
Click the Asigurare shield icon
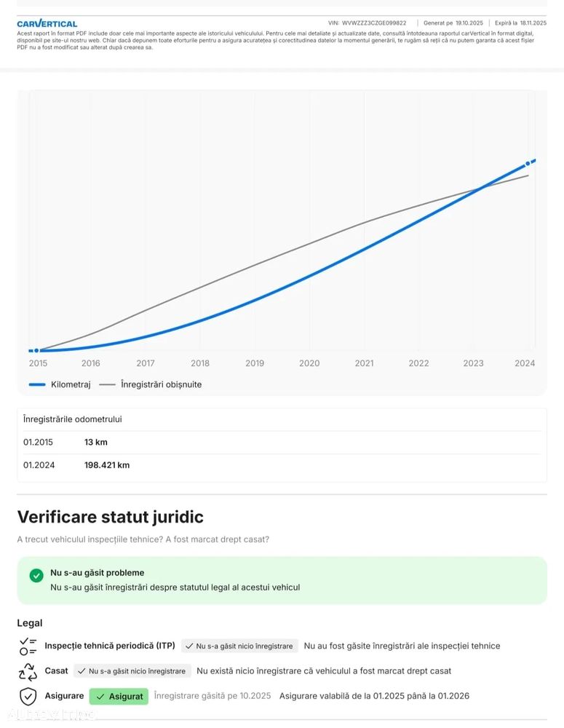(28, 696)
